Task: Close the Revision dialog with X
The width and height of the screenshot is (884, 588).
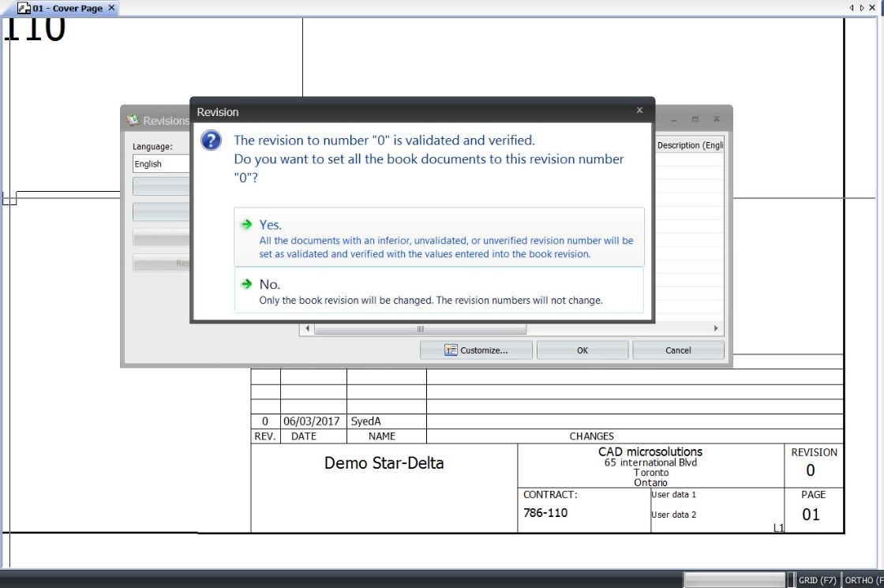Action: pos(639,110)
